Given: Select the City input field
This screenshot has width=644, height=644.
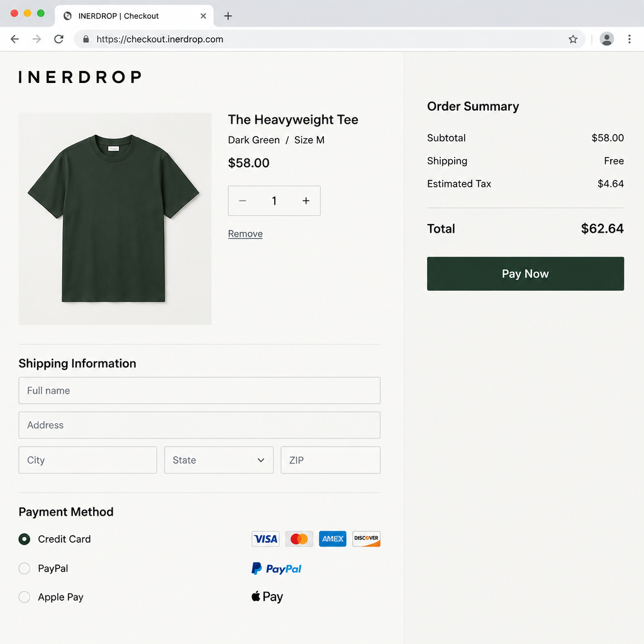Looking at the screenshot, I should [x=87, y=460].
